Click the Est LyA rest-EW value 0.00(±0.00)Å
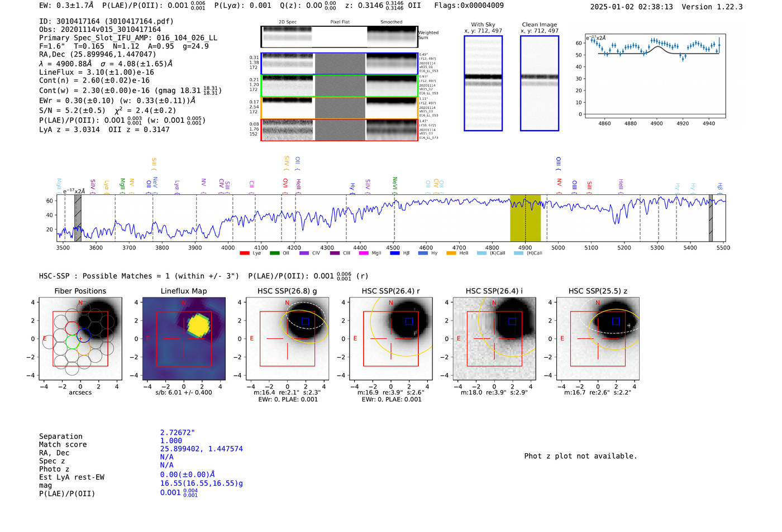 (188, 475)
